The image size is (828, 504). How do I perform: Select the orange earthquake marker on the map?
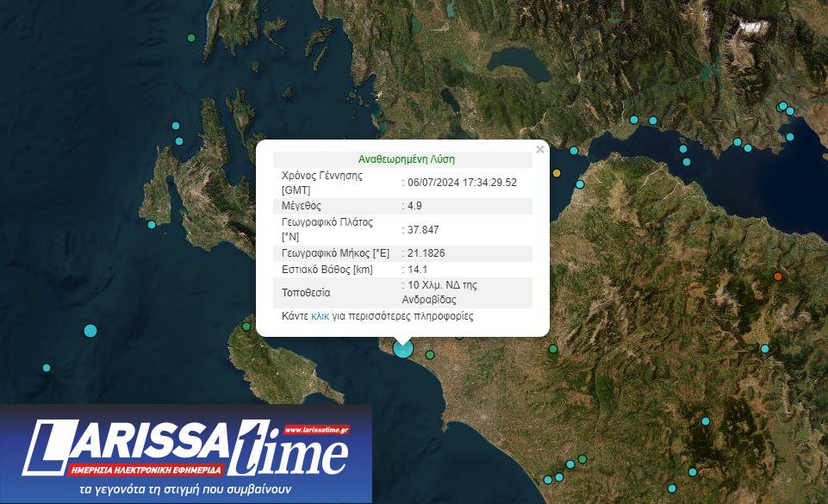pos(778,277)
